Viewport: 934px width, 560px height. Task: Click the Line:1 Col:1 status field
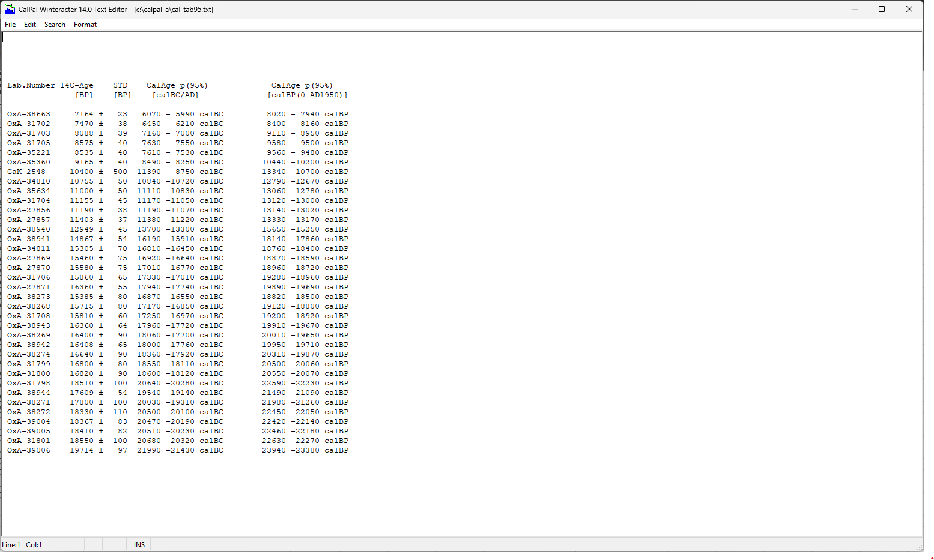point(22,545)
